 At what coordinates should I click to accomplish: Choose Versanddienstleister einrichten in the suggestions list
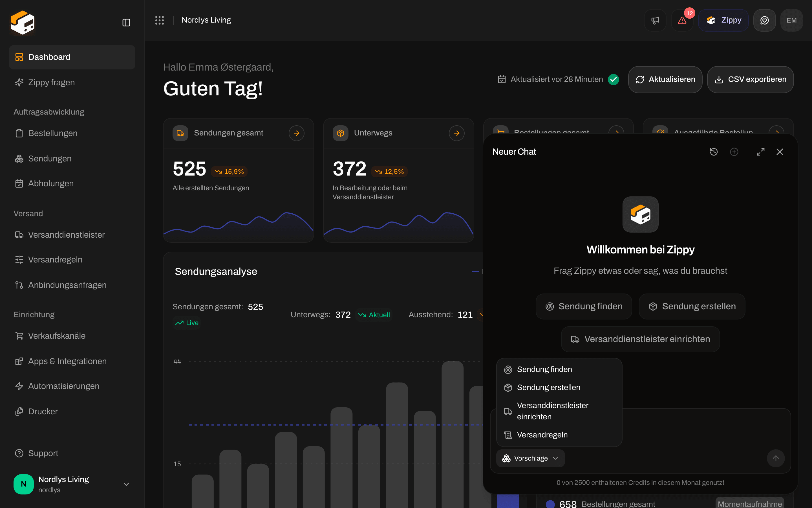point(559,411)
